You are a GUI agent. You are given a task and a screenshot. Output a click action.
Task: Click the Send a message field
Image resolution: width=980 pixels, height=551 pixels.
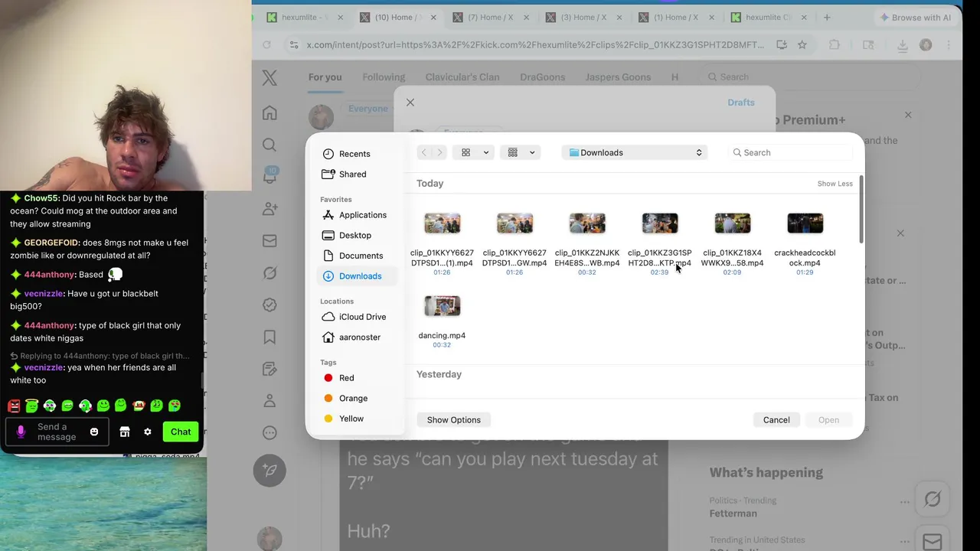pos(57,432)
